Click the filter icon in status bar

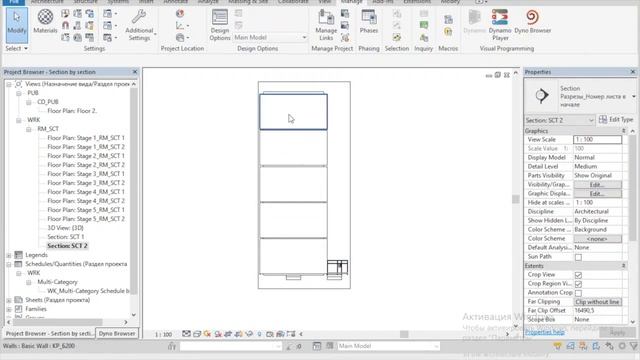pos(633,346)
